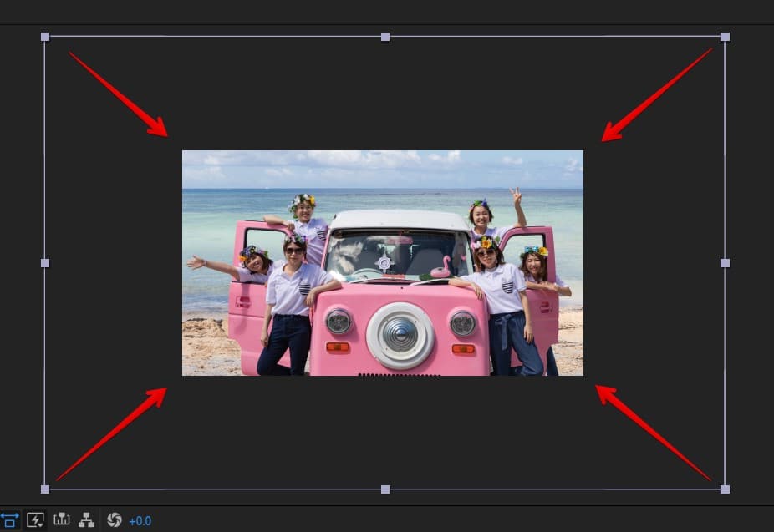The width and height of the screenshot is (774, 532).
Task: Open the Composition Flowchart
Action: coord(86,520)
